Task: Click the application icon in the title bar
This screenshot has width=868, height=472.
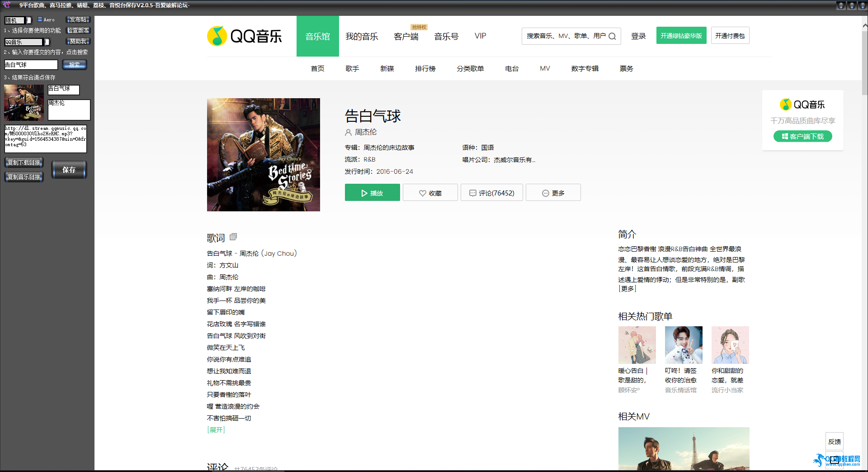Action: (x=7, y=5)
